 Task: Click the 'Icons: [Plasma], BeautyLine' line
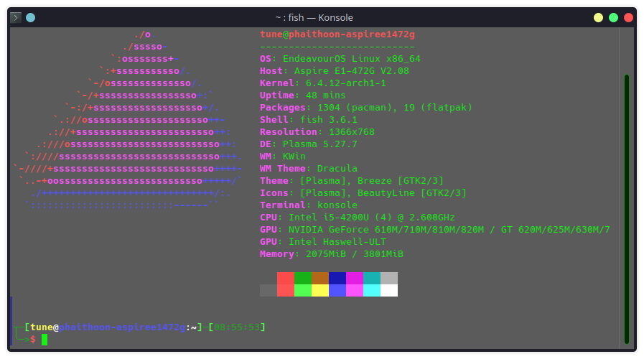(x=363, y=193)
